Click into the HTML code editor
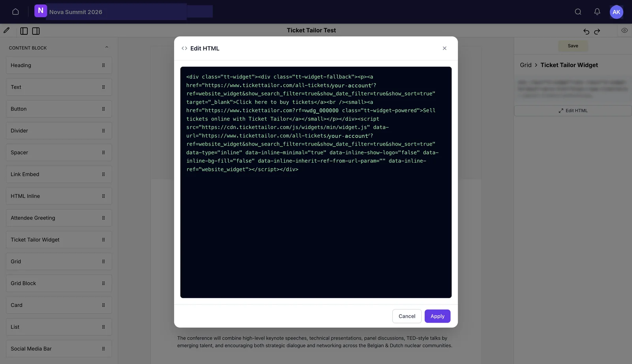 [x=316, y=182]
